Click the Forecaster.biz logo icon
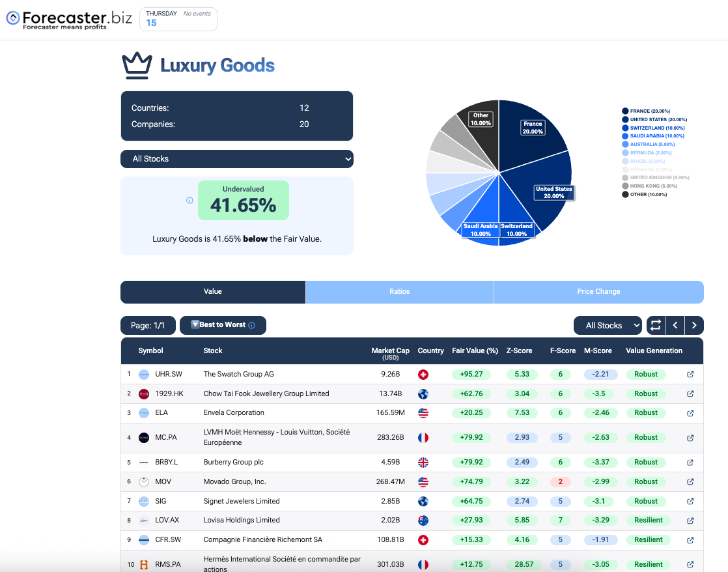 13,18
